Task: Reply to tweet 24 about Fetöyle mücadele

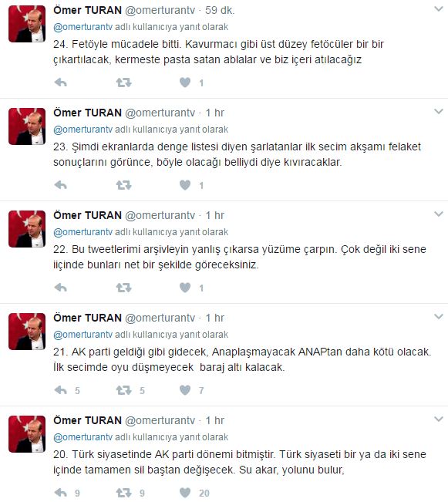Action: click(x=60, y=83)
